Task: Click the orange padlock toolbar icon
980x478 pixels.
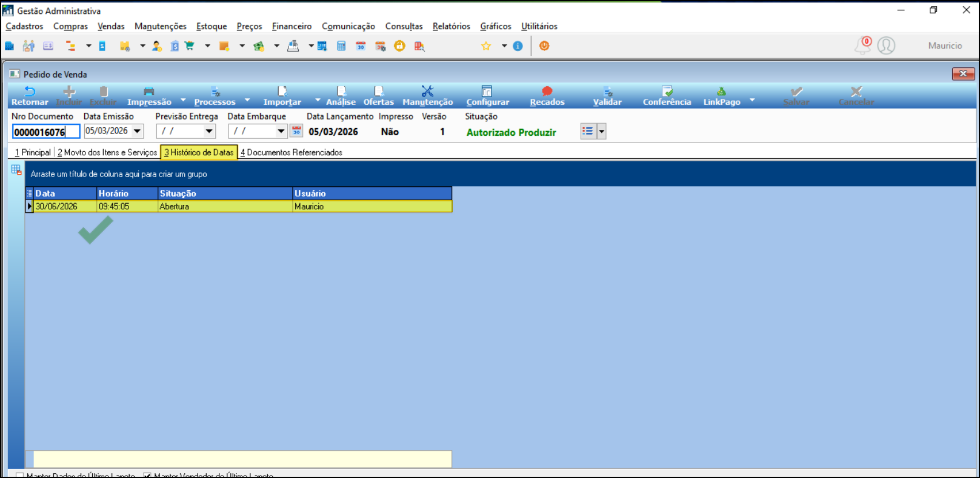Action: (399, 45)
